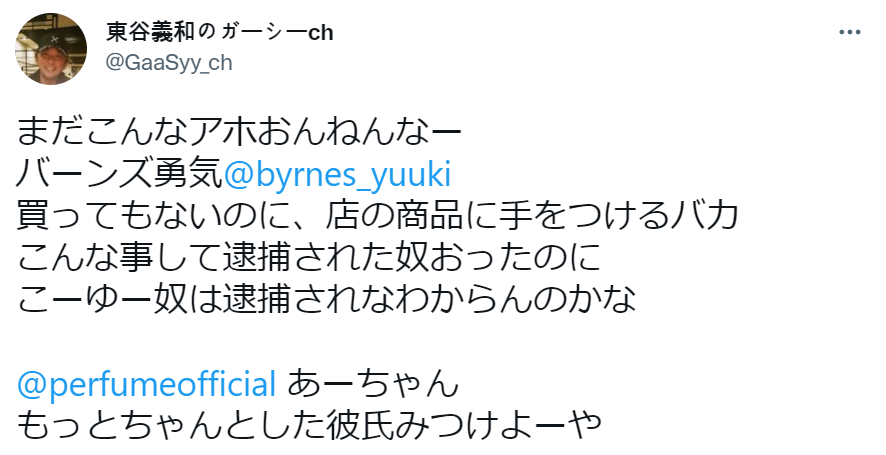Open the @byrnes_yuuki mention link

tap(338, 176)
